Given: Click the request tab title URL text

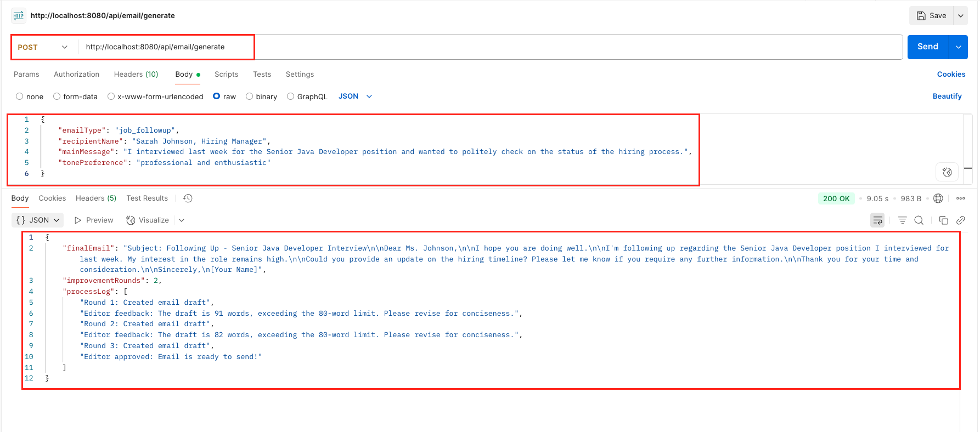Looking at the screenshot, I should (103, 16).
